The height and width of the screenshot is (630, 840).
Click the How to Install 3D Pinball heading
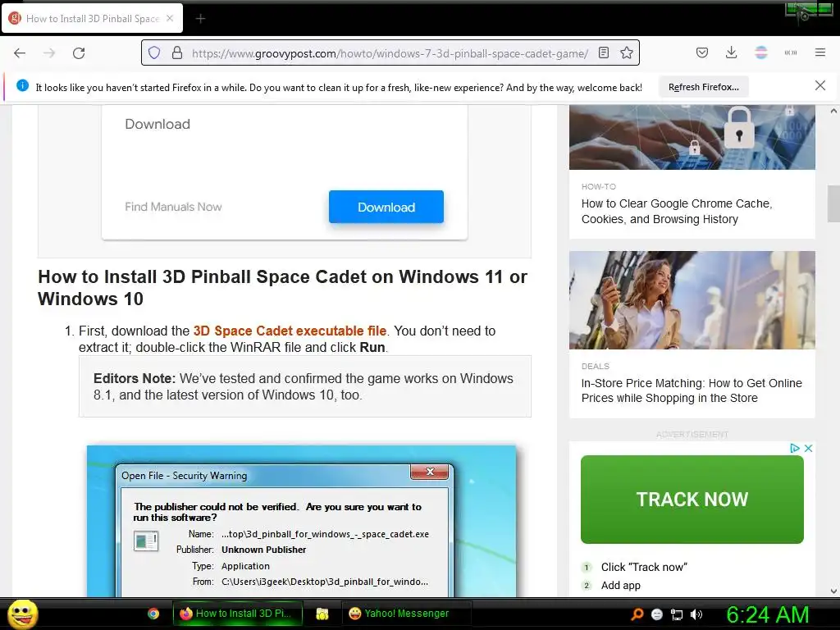282,288
